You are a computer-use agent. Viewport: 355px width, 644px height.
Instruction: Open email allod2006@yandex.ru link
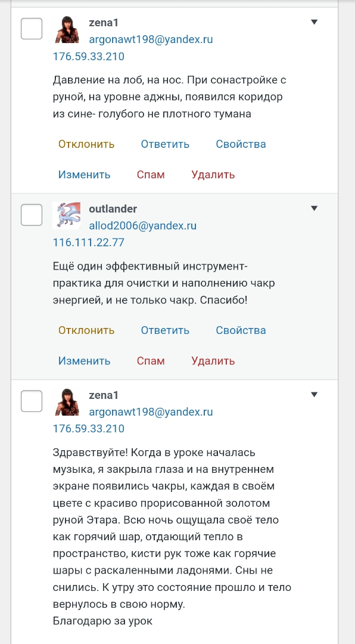click(x=143, y=225)
